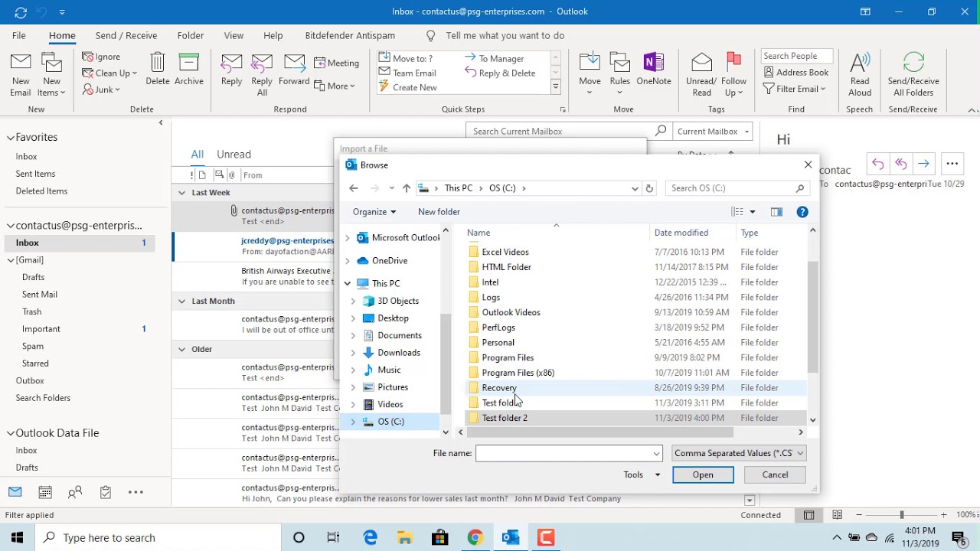Screen dimensions: 980x551
Task: Click the Read Aloud speech icon
Action: pos(860,73)
